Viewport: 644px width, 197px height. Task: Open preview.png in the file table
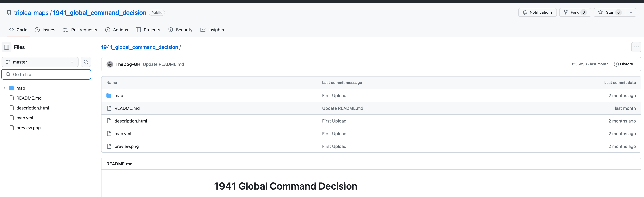[126, 146]
